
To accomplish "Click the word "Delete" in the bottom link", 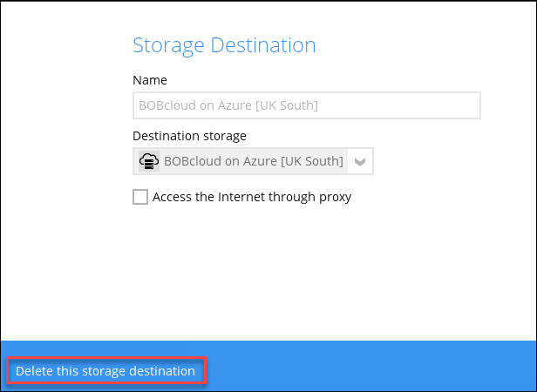I will pos(35,371).
